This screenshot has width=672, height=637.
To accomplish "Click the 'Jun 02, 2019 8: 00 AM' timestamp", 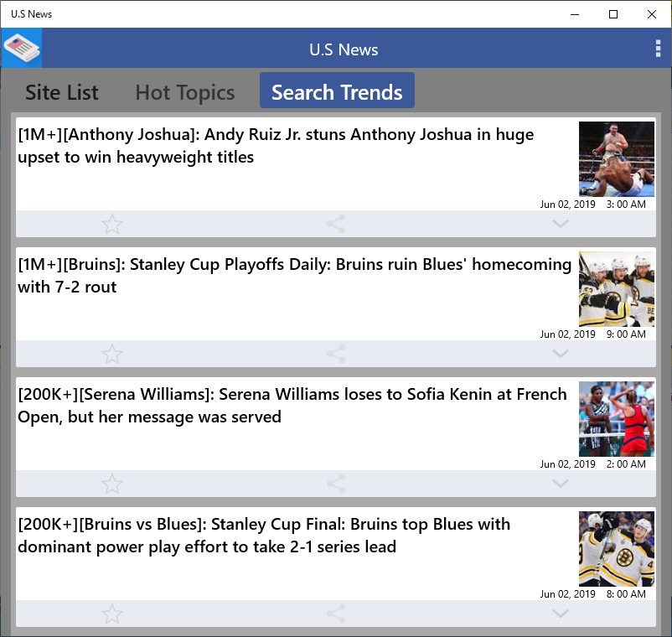I will point(592,594).
